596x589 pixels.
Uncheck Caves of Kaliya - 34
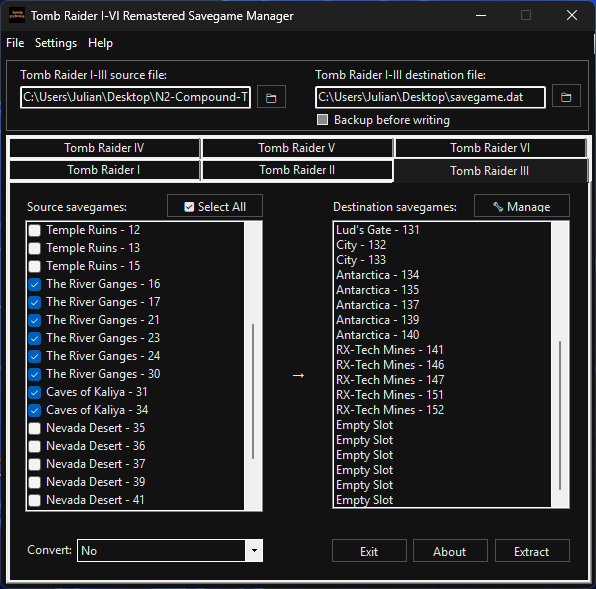(35, 410)
